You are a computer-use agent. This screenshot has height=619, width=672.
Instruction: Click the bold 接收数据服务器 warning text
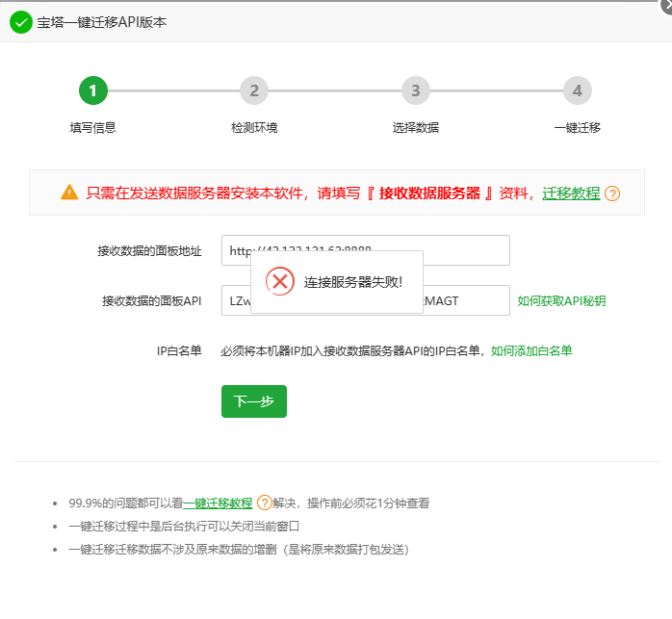point(429,193)
